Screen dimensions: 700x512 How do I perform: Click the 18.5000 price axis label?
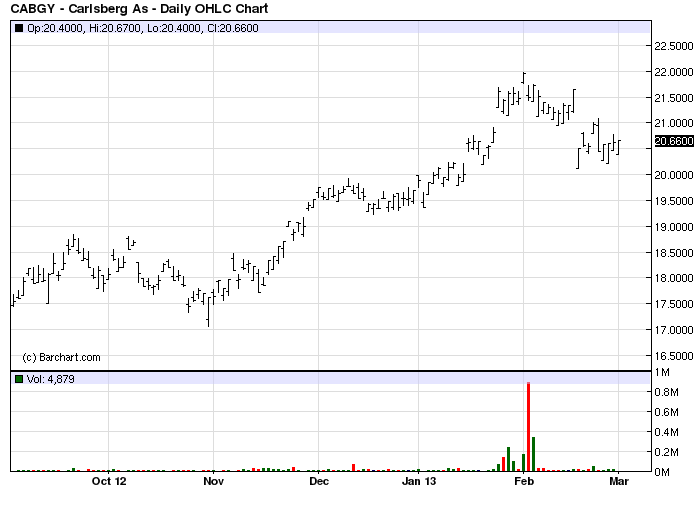tap(674, 253)
